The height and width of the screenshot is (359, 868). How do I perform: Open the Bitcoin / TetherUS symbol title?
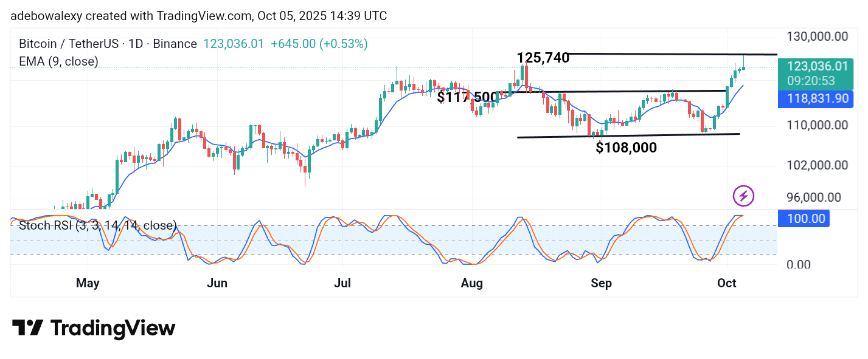[x=108, y=44]
